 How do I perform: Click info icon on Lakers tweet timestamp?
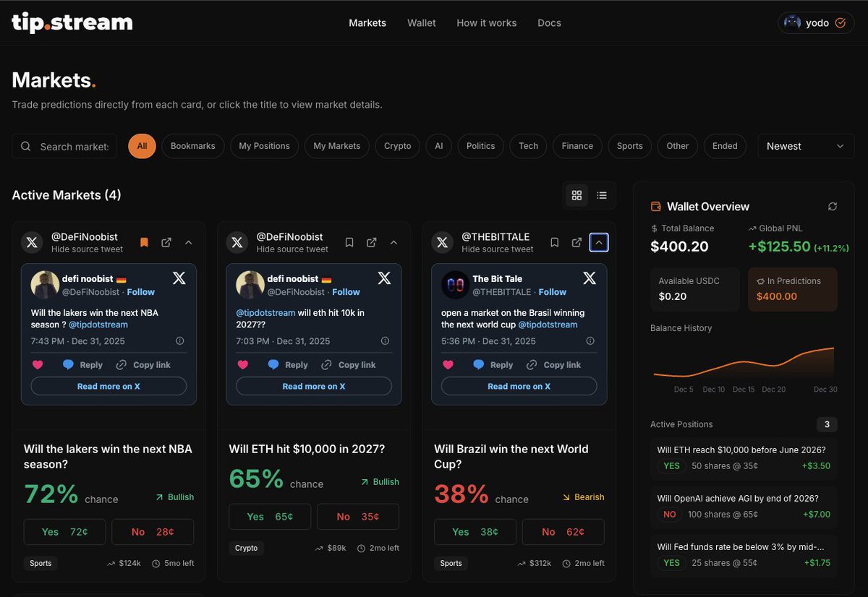(179, 341)
